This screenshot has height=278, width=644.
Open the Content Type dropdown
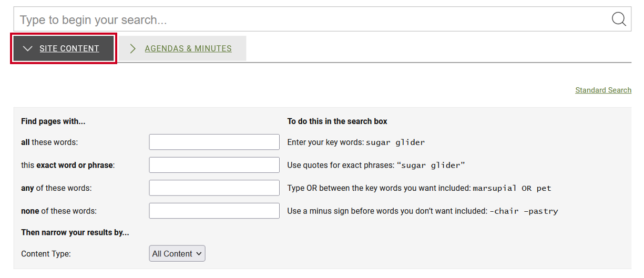pyautogui.click(x=177, y=253)
